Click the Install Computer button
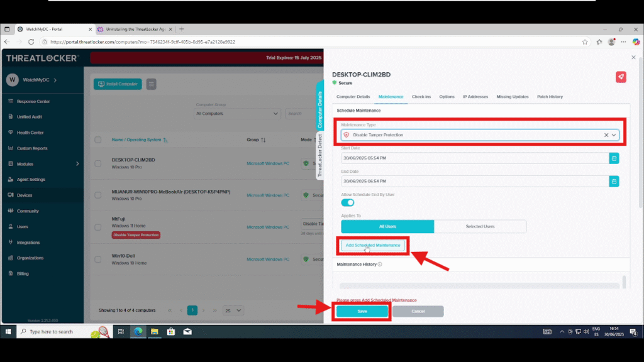This screenshot has height=362, width=644. (x=118, y=84)
